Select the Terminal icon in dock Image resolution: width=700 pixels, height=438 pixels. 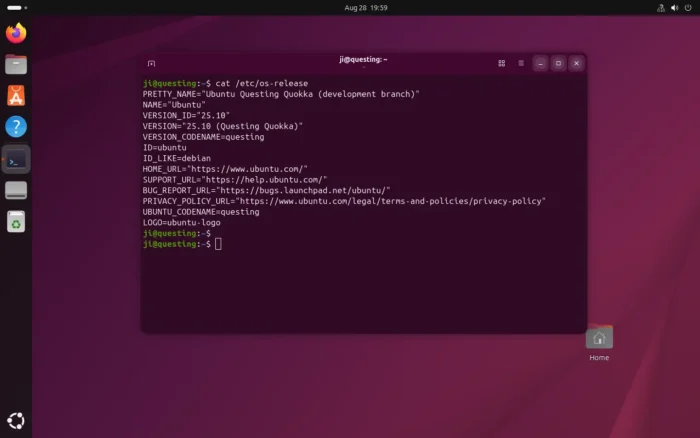click(x=16, y=159)
